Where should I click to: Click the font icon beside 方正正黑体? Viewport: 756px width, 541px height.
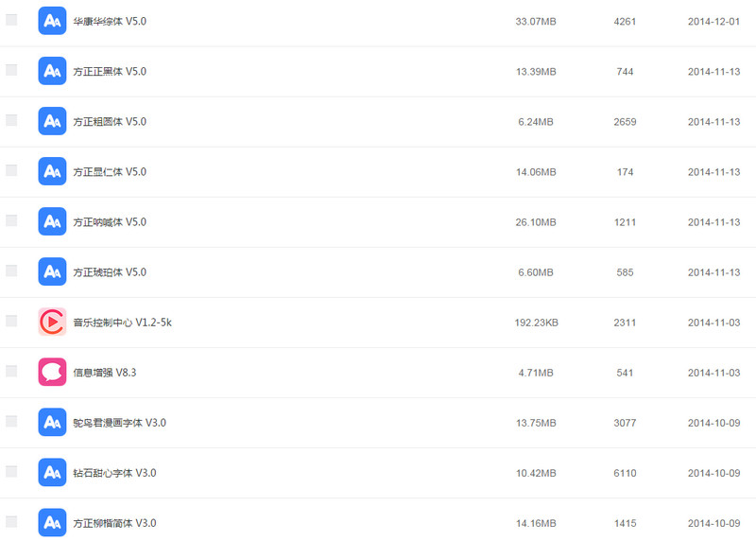52,71
